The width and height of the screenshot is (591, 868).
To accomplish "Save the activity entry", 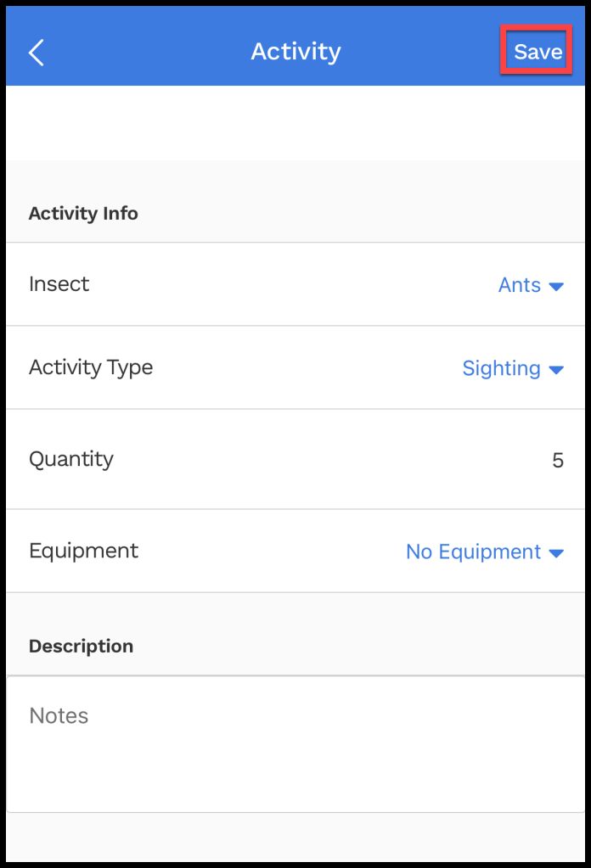I will coord(538,52).
